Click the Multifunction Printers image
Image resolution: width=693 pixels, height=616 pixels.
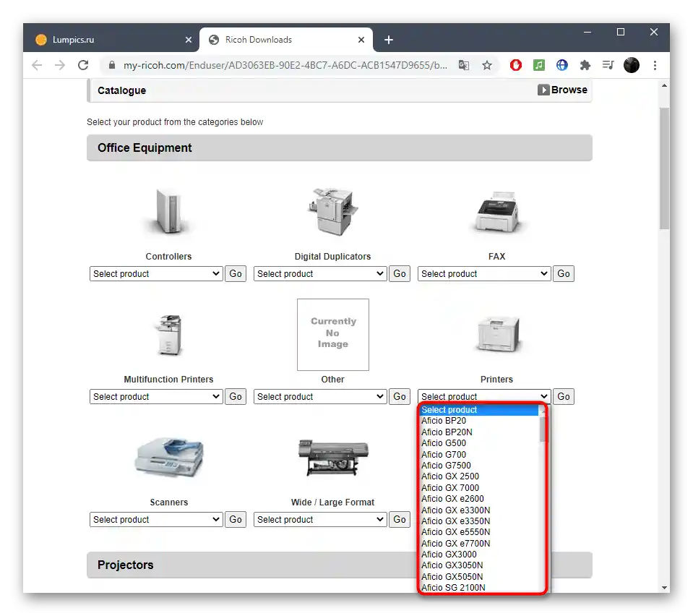[x=168, y=335]
